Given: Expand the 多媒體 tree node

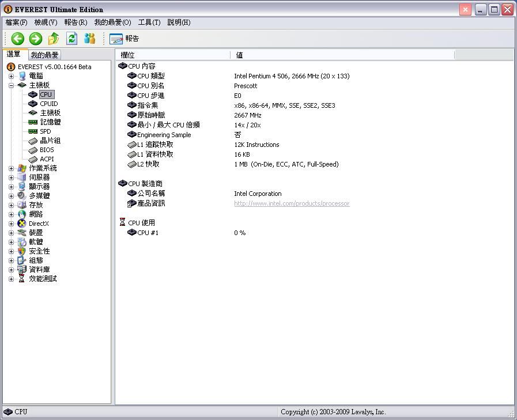Looking at the screenshot, I should [x=11, y=196].
